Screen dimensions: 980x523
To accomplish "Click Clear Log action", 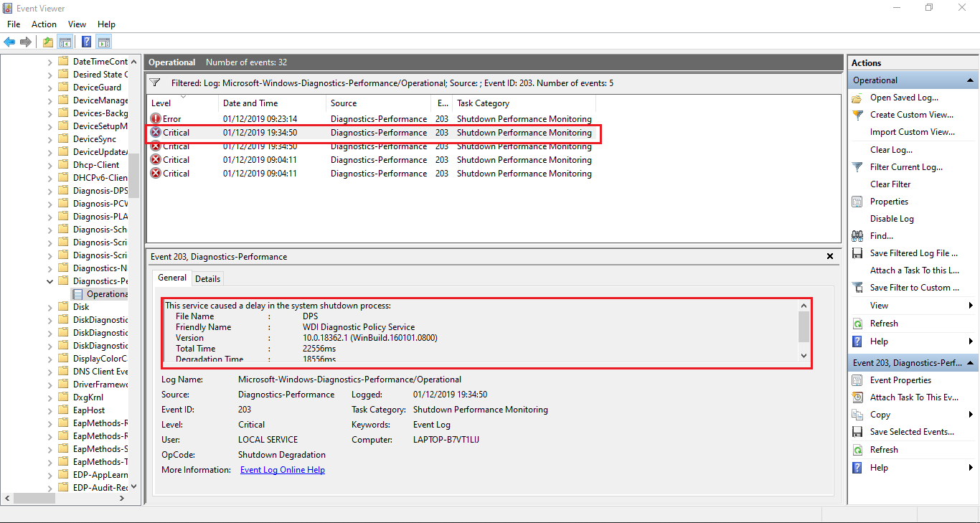I will 892,150.
